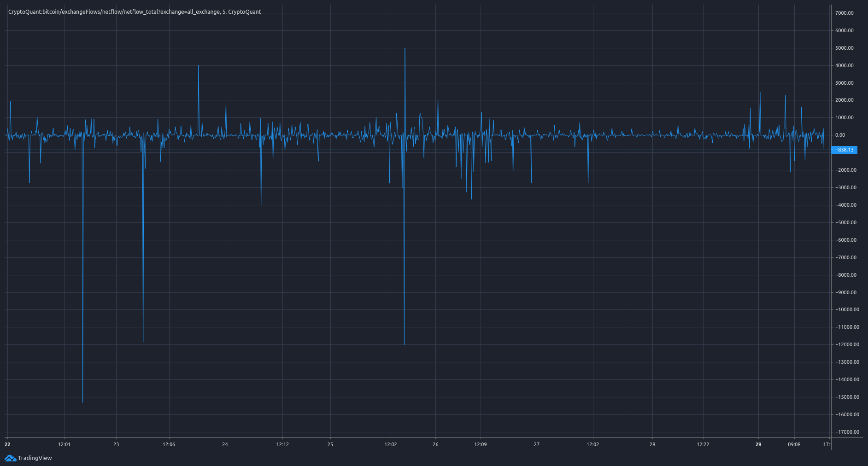Select the bold 22 date label

7,445
